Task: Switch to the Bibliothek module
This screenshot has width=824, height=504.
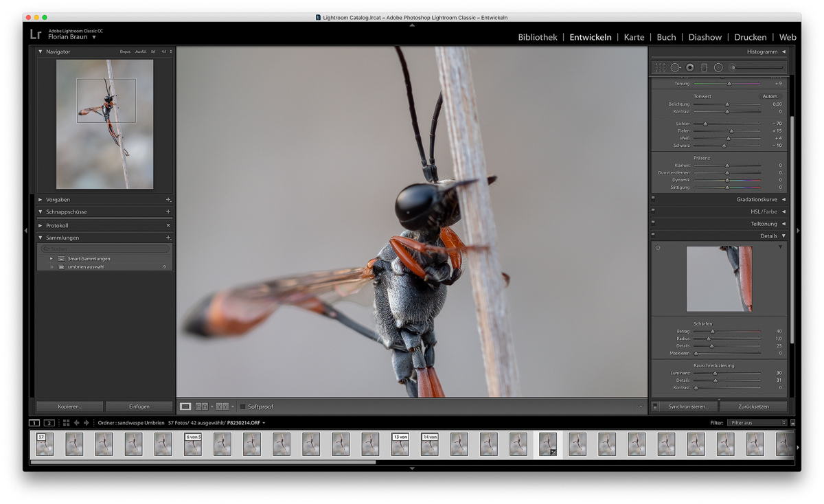Action: (537, 37)
